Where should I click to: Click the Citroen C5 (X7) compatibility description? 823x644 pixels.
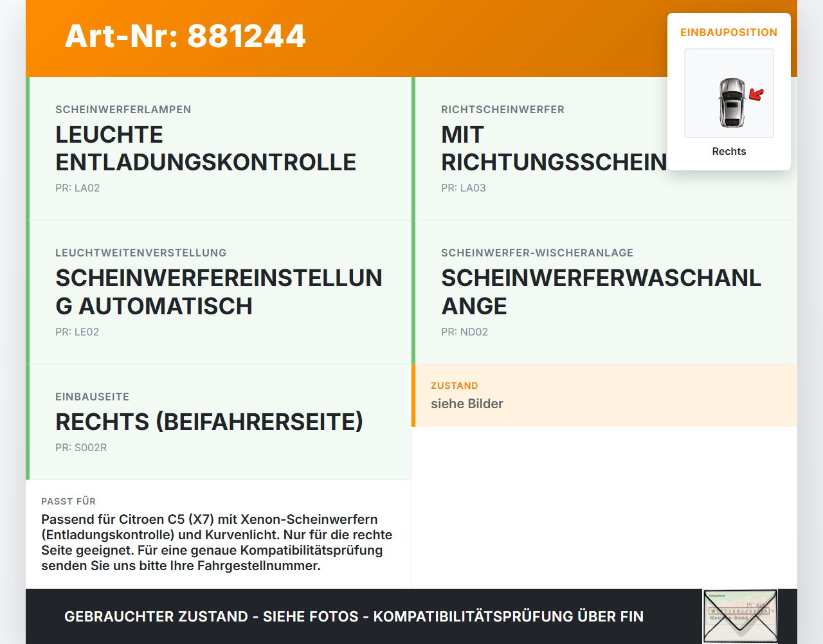click(217, 542)
